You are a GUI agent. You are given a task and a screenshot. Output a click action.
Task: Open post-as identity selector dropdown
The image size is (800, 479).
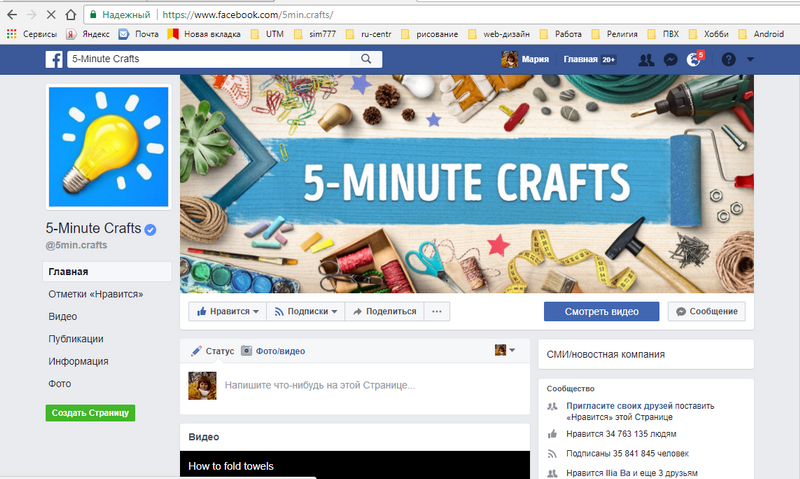(x=505, y=350)
